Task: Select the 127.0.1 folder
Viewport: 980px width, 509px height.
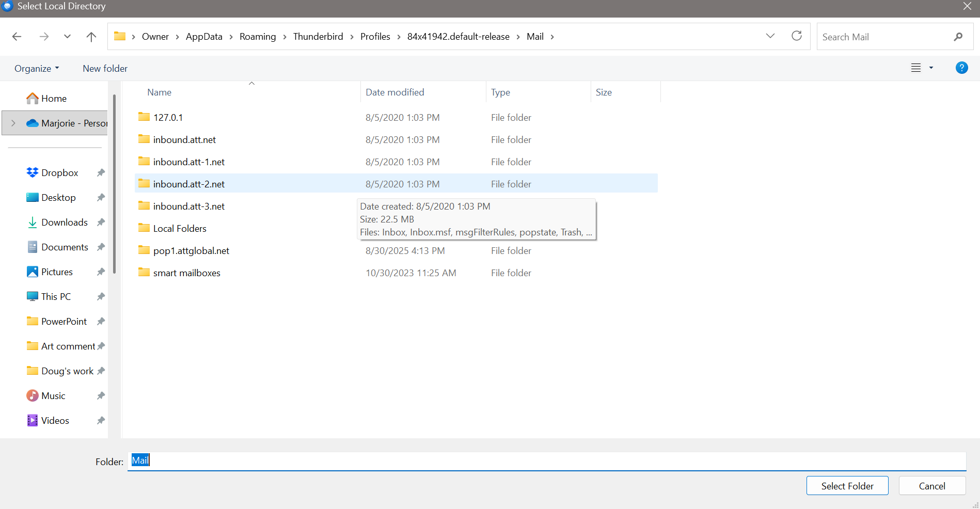Action: 396,118
